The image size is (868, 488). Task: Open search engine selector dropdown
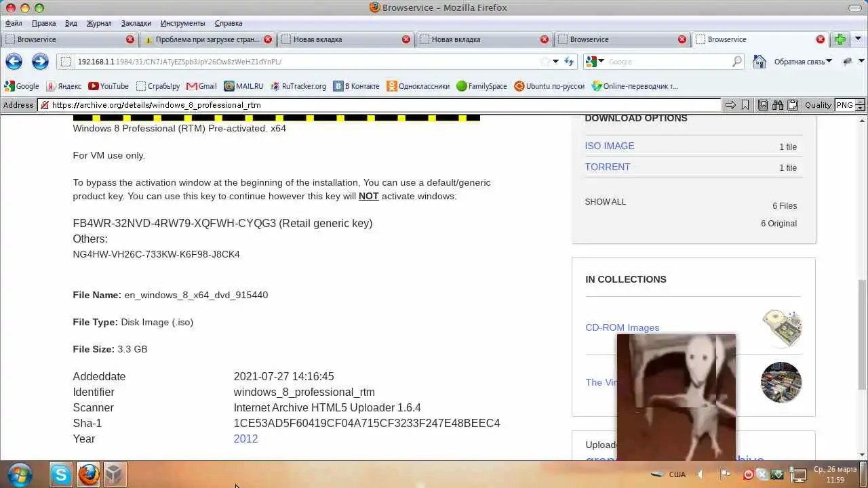[595, 62]
